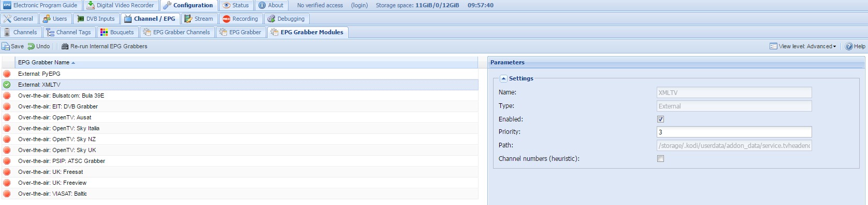
Task: Switch to the Channel Tags sub-tab
Action: 68,32
